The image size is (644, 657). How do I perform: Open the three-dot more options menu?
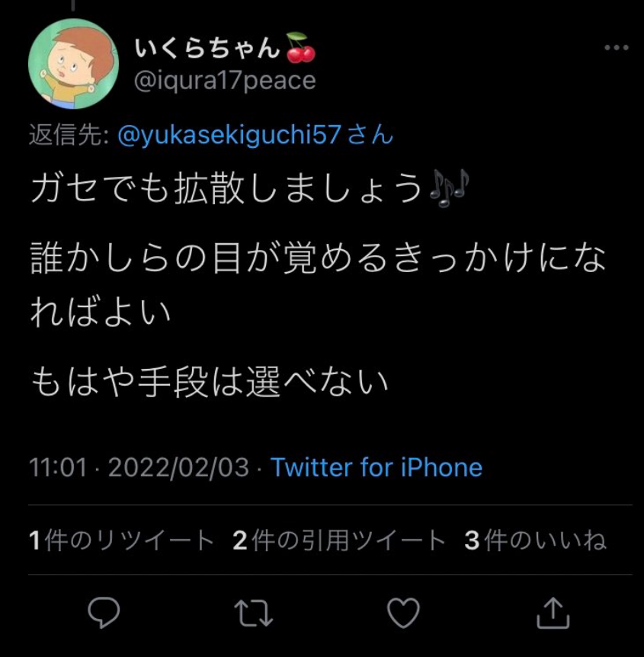click(617, 48)
